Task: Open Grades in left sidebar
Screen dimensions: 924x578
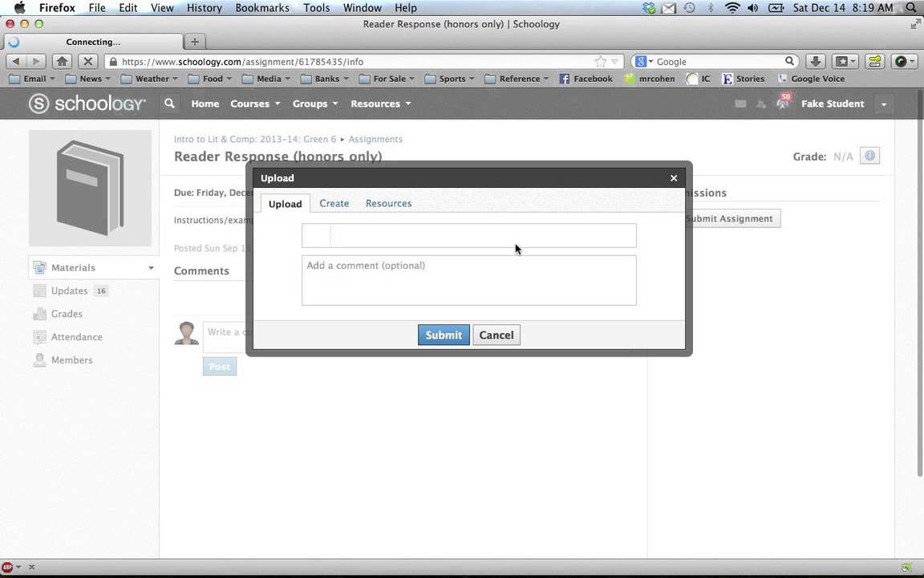Action: point(67,314)
